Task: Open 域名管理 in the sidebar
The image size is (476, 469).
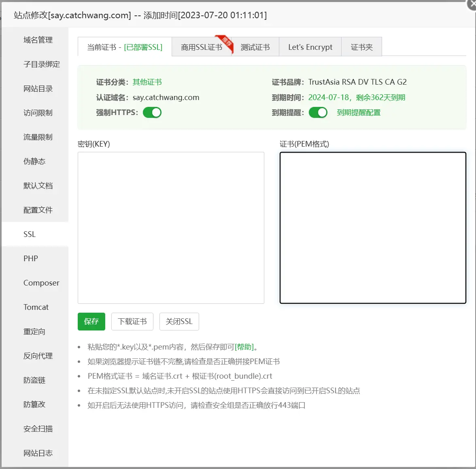Action: click(38, 40)
